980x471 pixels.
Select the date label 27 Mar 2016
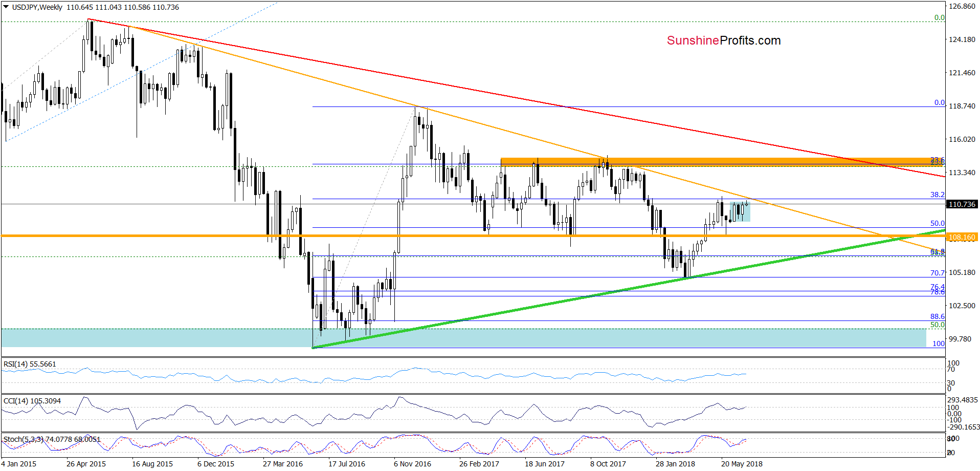click(283, 464)
